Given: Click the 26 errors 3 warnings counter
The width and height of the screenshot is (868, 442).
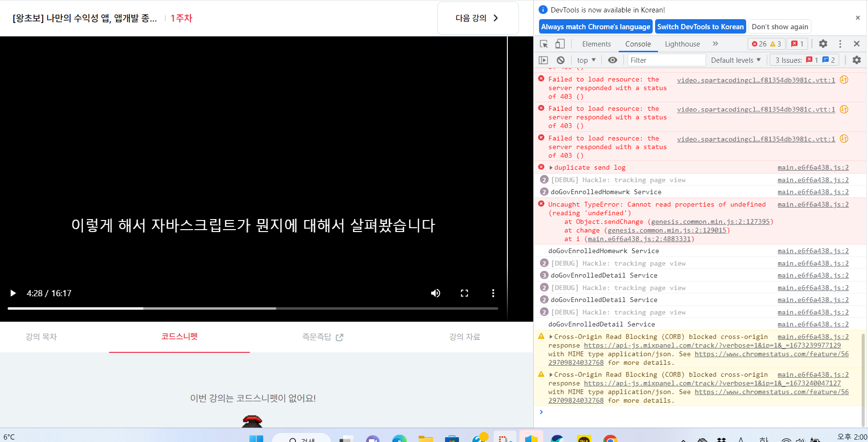Looking at the screenshot, I should pos(766,44).
